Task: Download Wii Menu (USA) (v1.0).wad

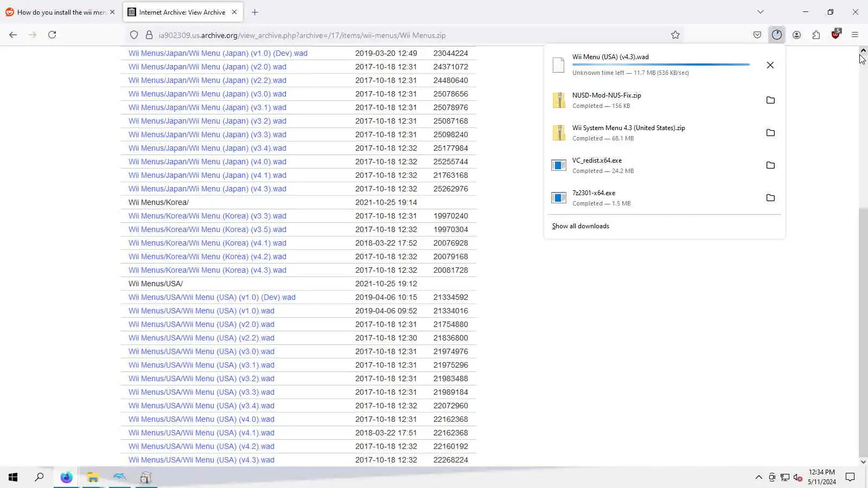Action: [201, 311]
